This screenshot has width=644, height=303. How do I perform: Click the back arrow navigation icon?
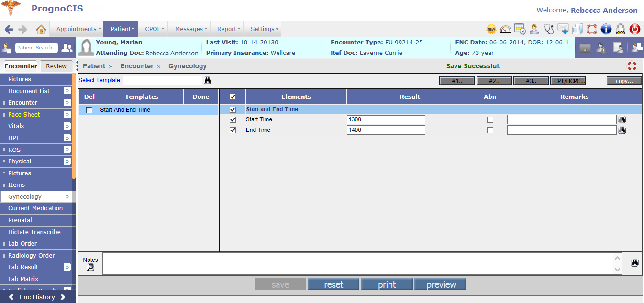pyautogui.click(x=9, y=29)
